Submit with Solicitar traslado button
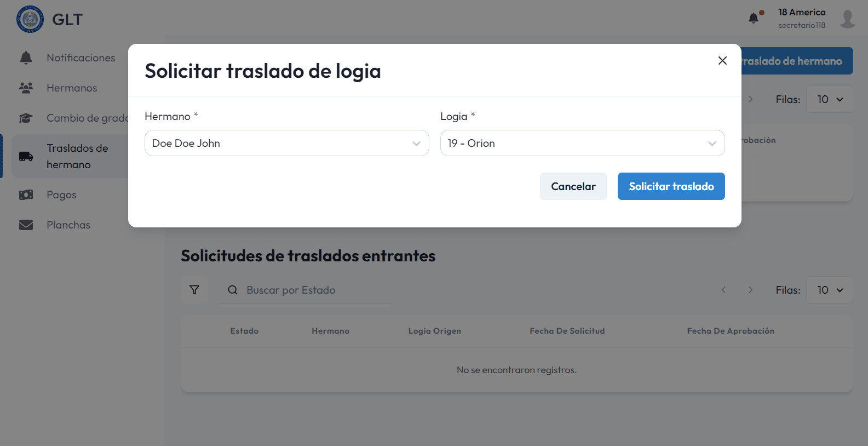Viewport: 868px width, 446px height. coord(671,186)
